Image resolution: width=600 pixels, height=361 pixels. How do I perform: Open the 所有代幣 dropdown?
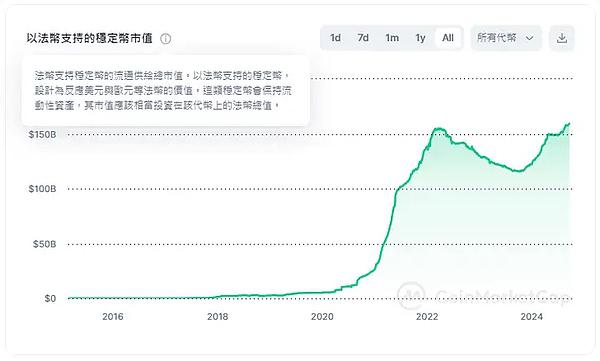coord(506,38)
